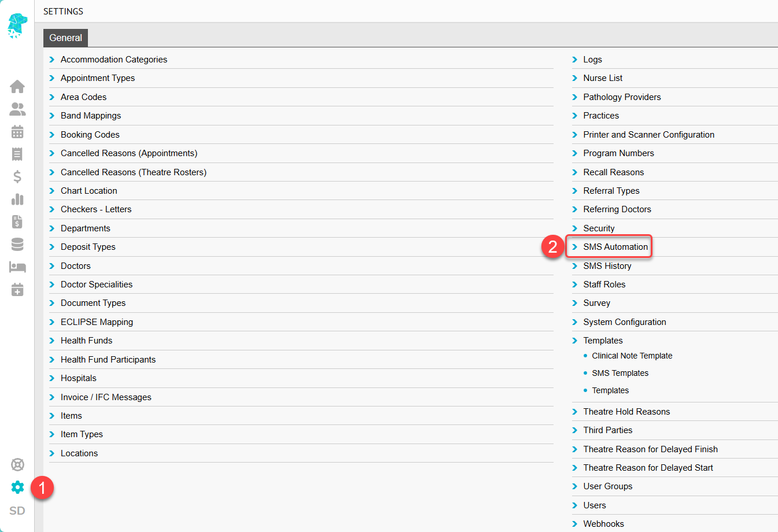This screenshot has height=532, width=778.
Task: Open Cancelled Reasons (Appointments) setting
Action: coord(129,153)
